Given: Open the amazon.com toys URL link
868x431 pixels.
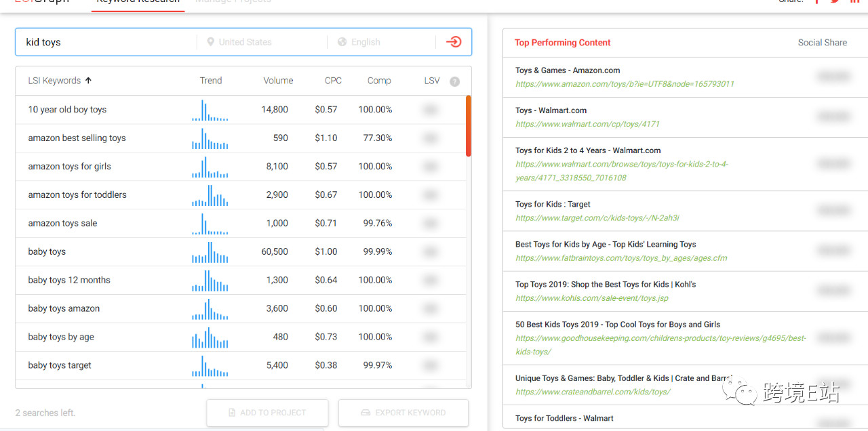Looking at the screenshot, I should tap(625, 84).
